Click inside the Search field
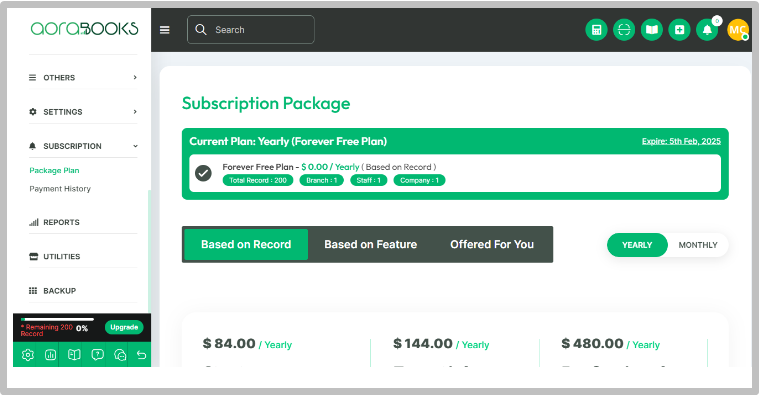760x396 pixels. coord(251,30)
